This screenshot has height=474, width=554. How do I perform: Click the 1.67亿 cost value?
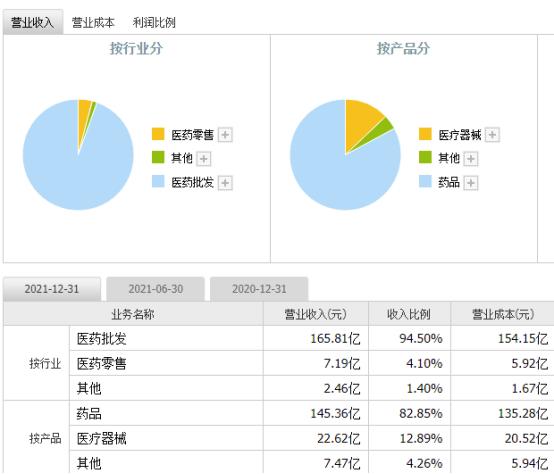530,389
